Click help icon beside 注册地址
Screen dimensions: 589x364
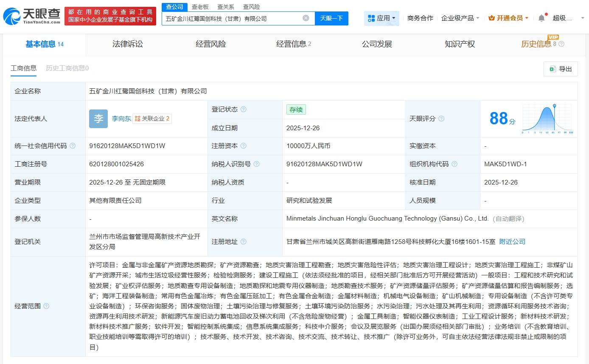pyautogui.click(x=244, y=242)
